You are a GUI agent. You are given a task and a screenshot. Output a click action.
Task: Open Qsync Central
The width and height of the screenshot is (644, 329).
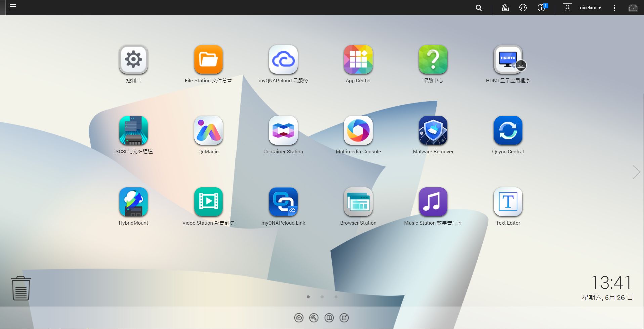(508, 131)
